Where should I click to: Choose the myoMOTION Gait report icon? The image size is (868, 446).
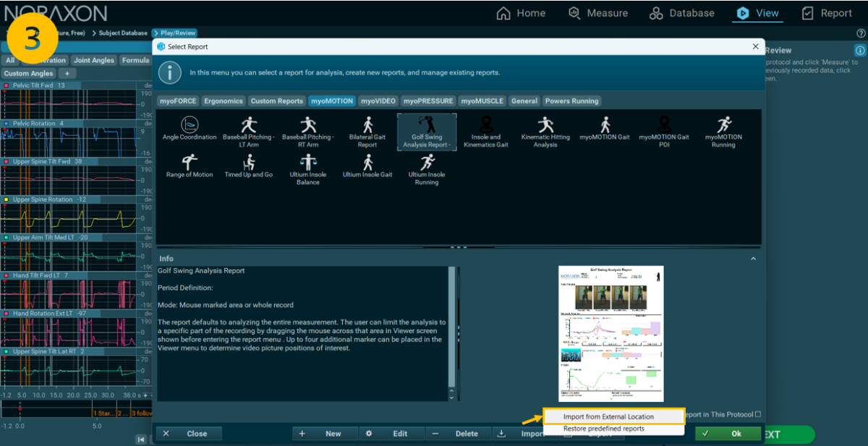(x=605, y=129)
